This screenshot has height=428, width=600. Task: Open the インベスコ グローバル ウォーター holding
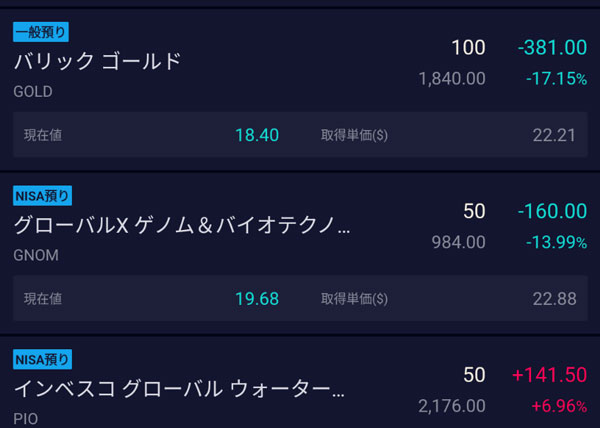179,388
